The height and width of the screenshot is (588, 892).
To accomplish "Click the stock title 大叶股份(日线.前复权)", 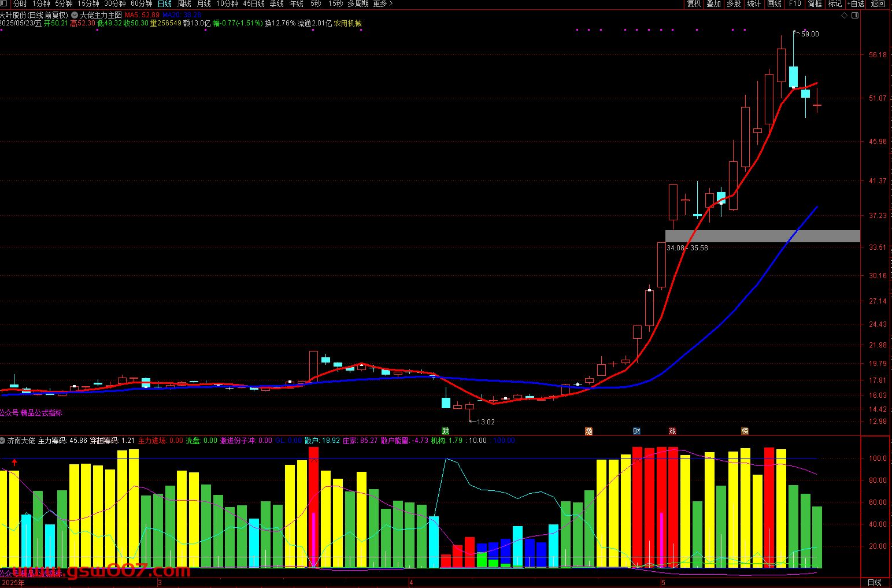I will coord(34,15).
